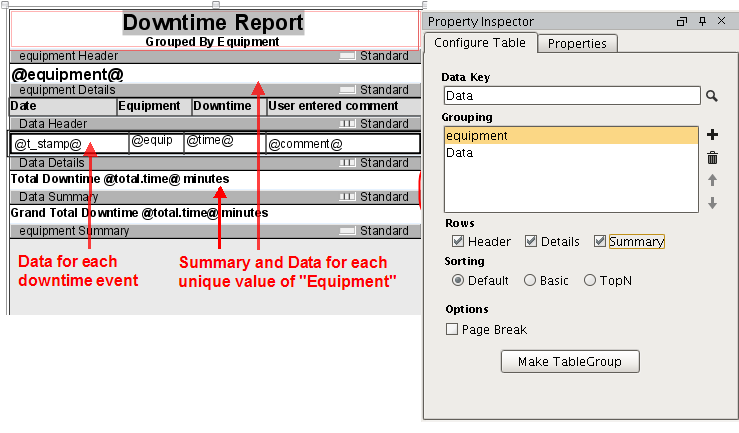Undock the Property Inspector panel
The height and width of the screenshot is (433, 739).
(682, 21)
